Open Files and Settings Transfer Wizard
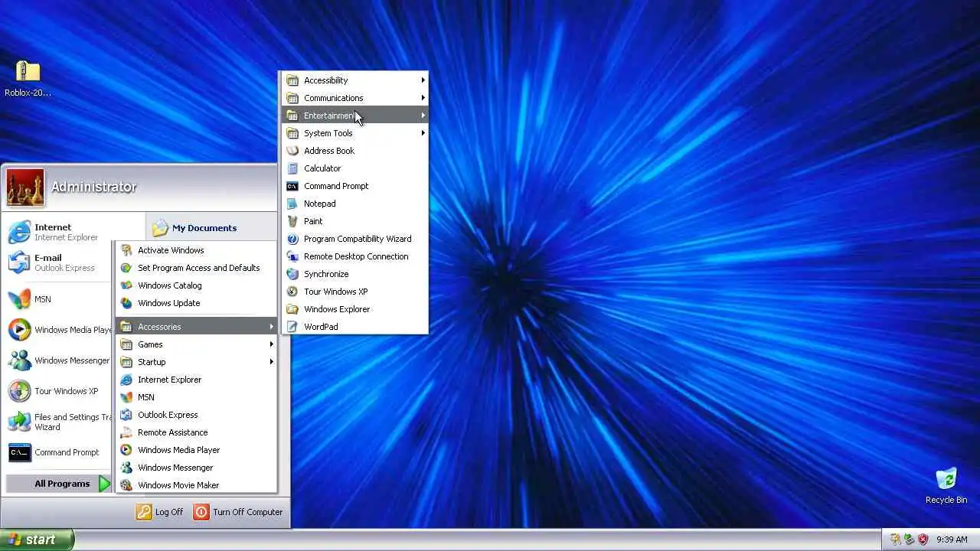 (x=60, y=422)
